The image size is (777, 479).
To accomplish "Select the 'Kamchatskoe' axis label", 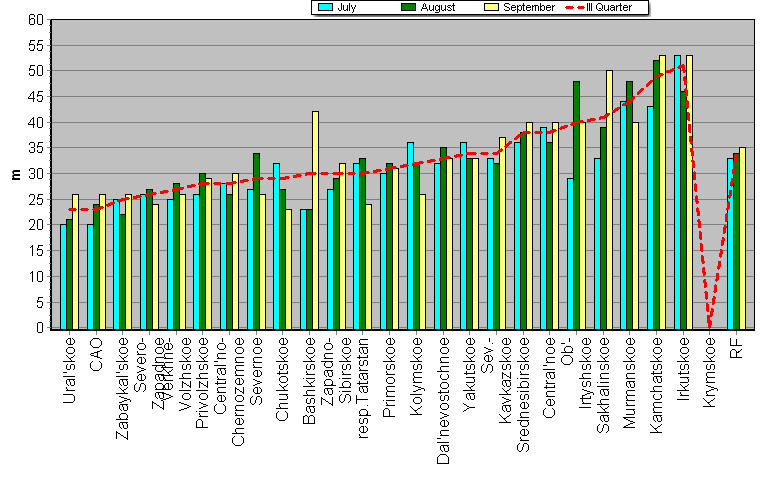I will [656, 385].
